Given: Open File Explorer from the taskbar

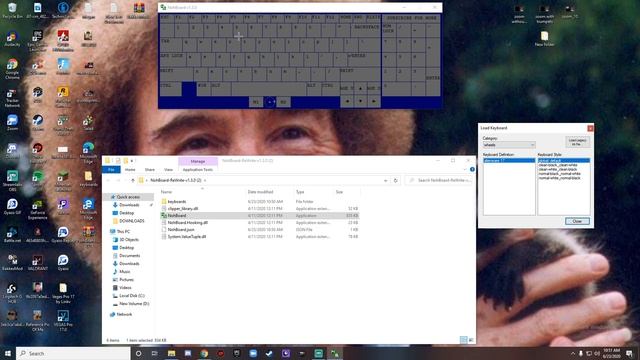Looking at the screenshot, I should [171, 353].
